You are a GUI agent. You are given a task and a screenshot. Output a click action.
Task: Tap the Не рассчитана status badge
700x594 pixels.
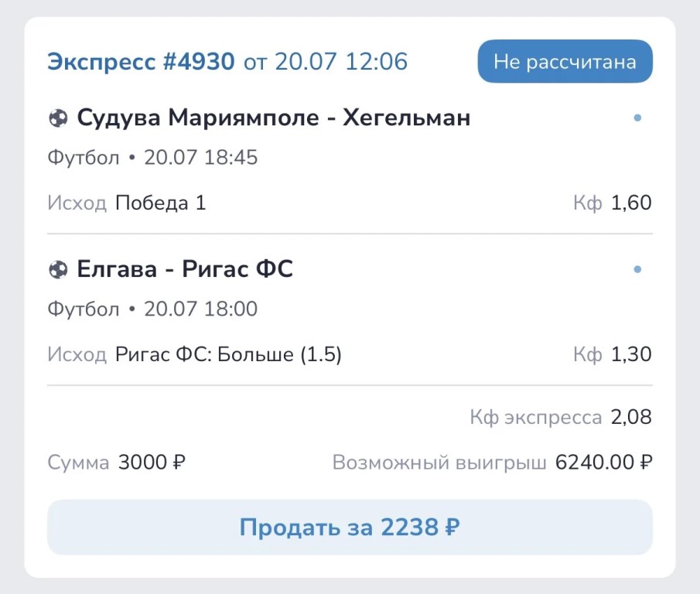pyautogui.click(x=565, y=61)
